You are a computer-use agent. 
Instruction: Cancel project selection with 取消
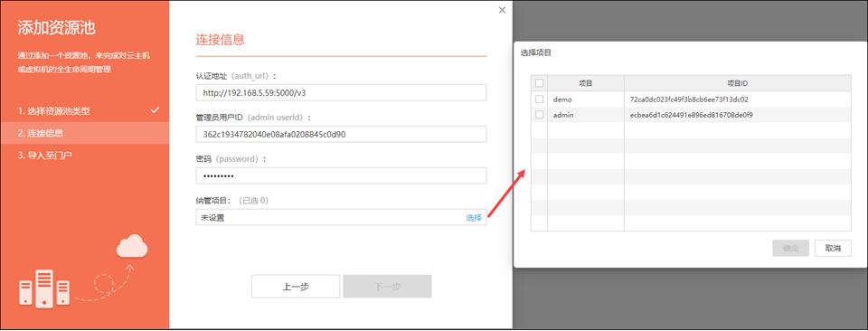point(833,248)
